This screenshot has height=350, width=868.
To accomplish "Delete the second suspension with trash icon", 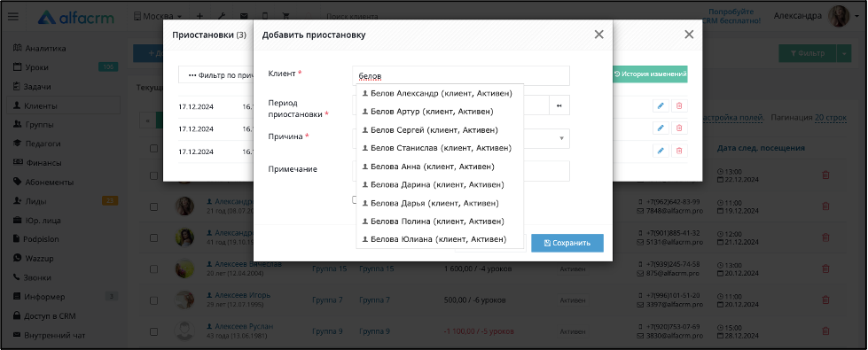I will click(679, 128).
